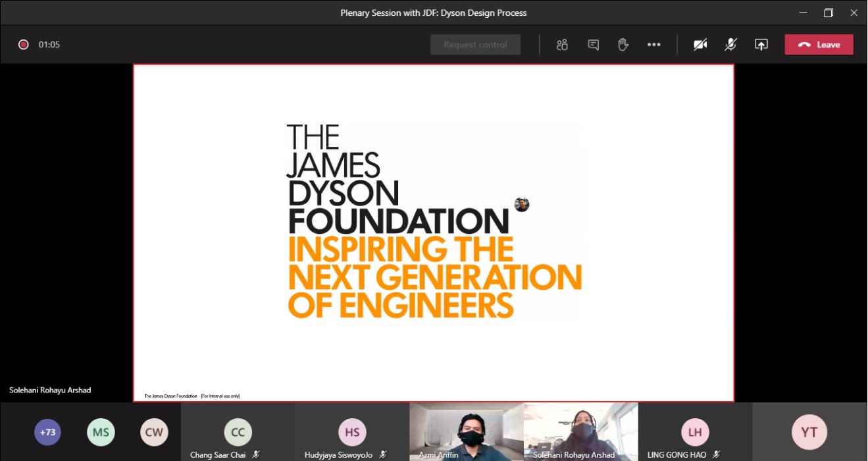Screen dimensions: 868x461
Task: Share your screen content
Action: point(761,44)
